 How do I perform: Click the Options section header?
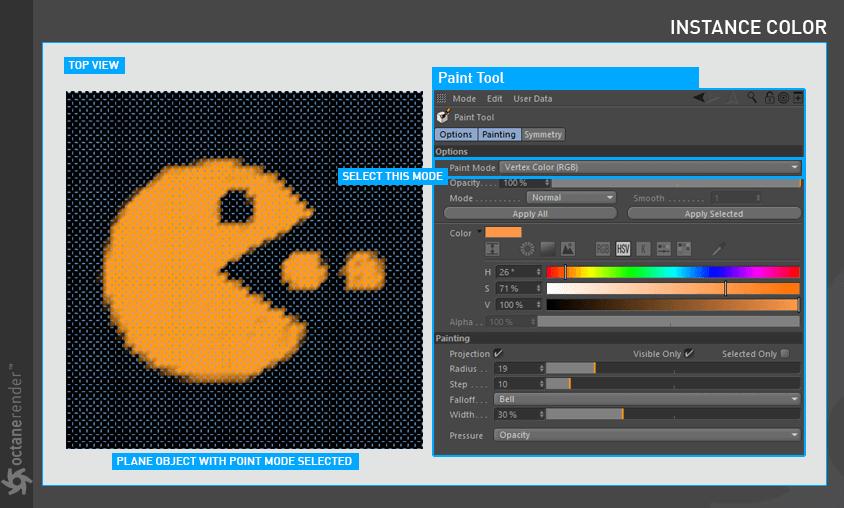point(618,151)
